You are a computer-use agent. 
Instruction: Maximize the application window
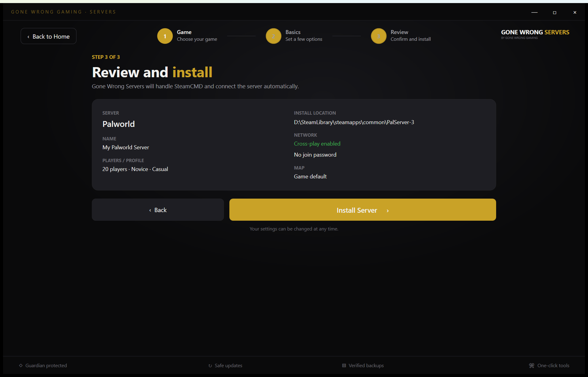[555, 13]
